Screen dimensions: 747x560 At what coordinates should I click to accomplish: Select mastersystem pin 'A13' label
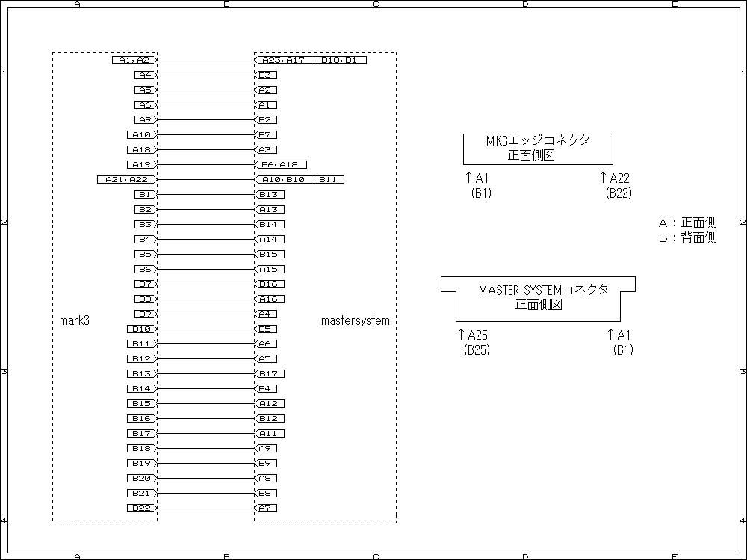tap(269, 210)
